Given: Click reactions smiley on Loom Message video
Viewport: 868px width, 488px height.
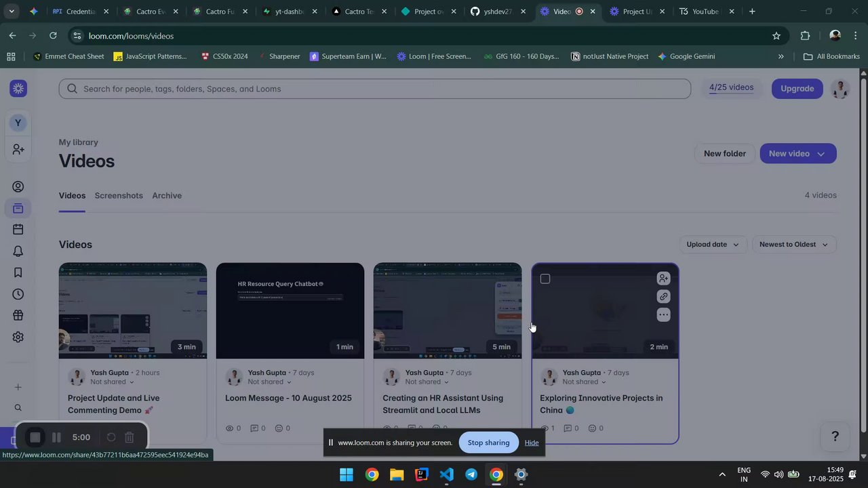Looking at the screenshot, I should tap(279, 428).
